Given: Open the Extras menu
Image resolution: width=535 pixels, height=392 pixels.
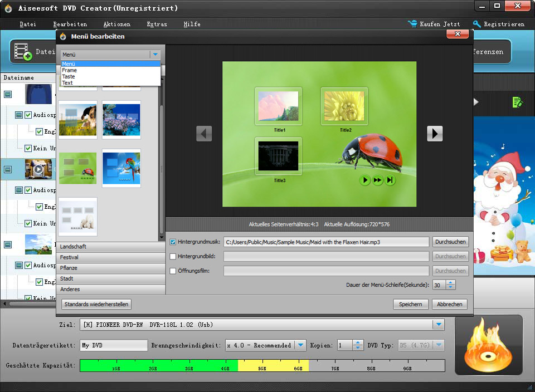Looking at the screenshot, I should pyautogui.click(x=156, y=24).
